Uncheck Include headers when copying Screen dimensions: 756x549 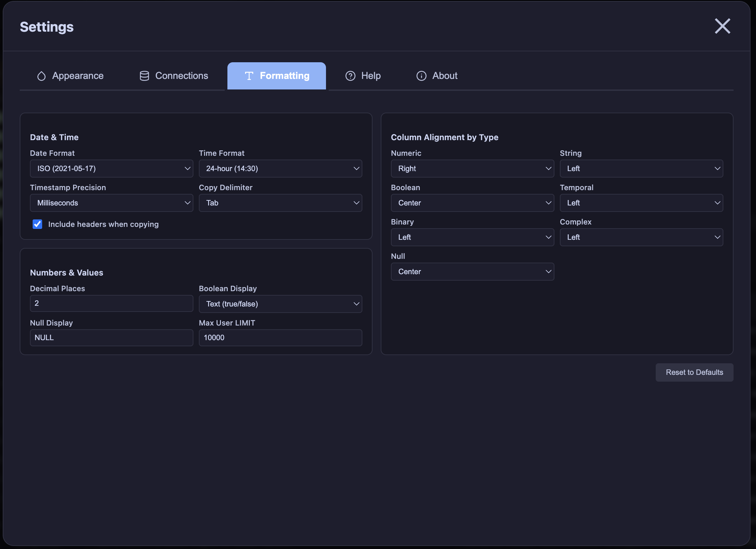[x=37, y=224]
